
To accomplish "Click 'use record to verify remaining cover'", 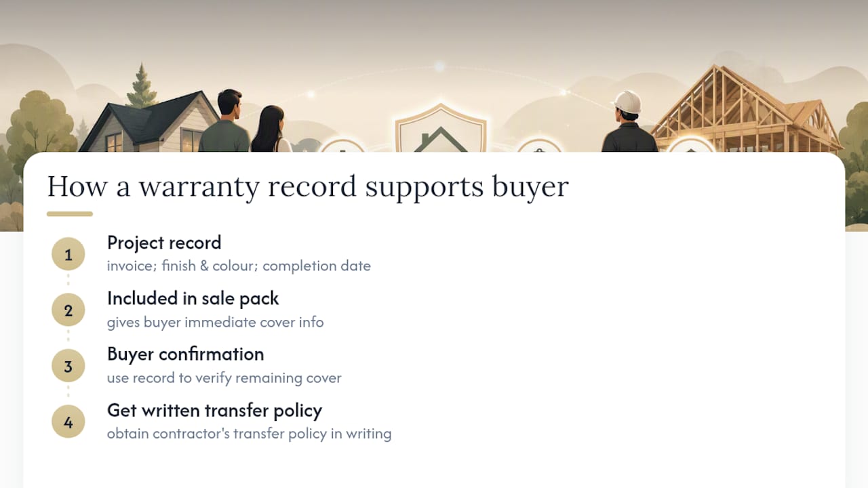I will [224, 378].
